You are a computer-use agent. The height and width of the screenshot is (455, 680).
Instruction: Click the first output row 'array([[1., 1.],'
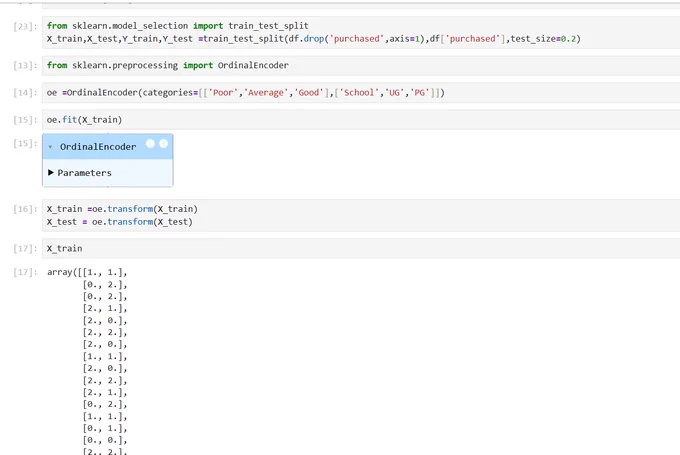87,272
